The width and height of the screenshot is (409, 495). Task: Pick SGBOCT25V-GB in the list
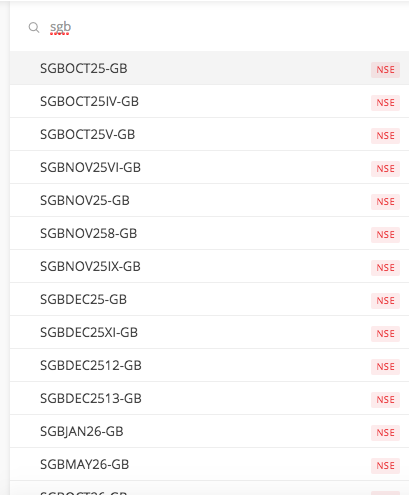pyautogui.click(x=209, y=134)
